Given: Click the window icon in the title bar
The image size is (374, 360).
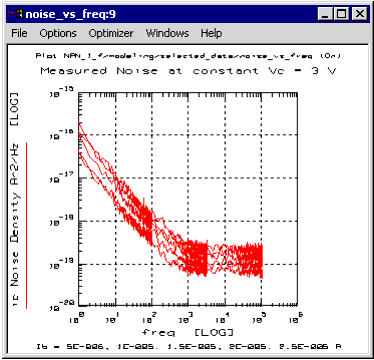Looking at the screenshot, I should click(15, 14).
